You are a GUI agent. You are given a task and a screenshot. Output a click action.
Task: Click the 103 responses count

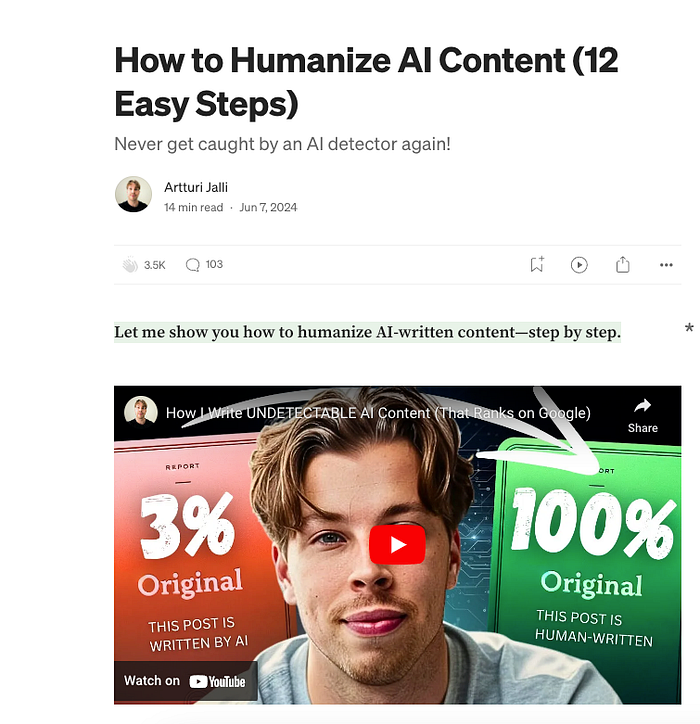click(214, 264)
